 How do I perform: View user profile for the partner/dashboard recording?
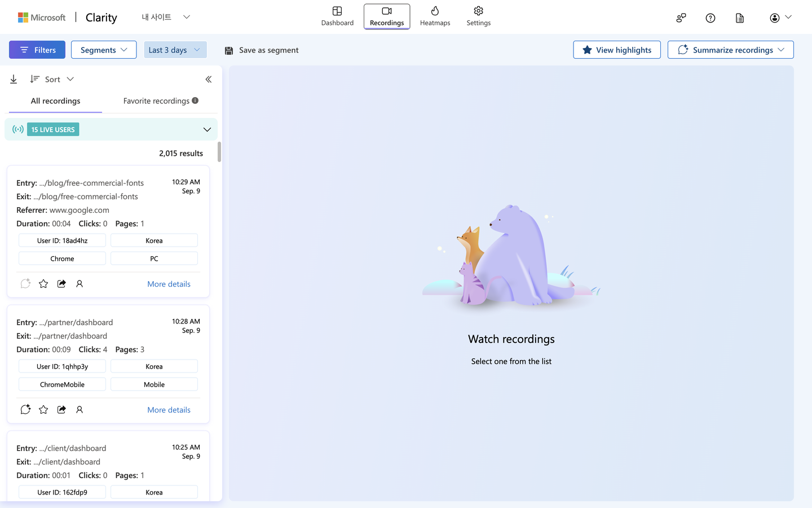coord(80,410)
